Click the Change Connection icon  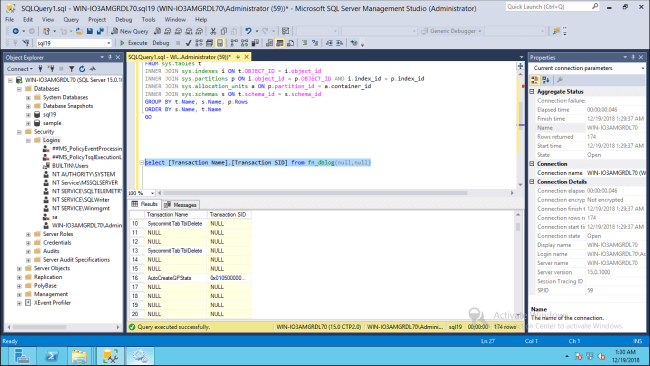tap(26, 43)
